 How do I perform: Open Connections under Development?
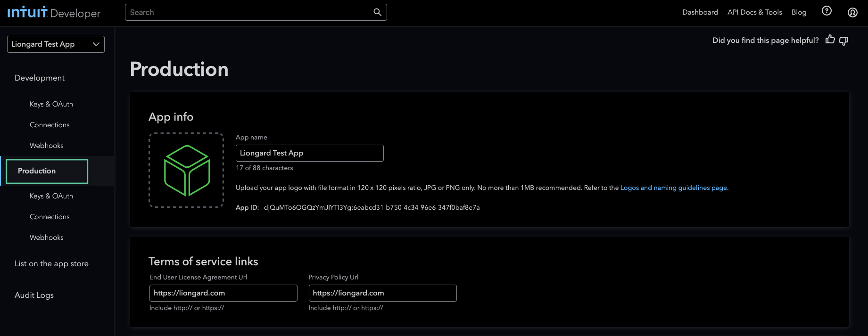[50, 125]
